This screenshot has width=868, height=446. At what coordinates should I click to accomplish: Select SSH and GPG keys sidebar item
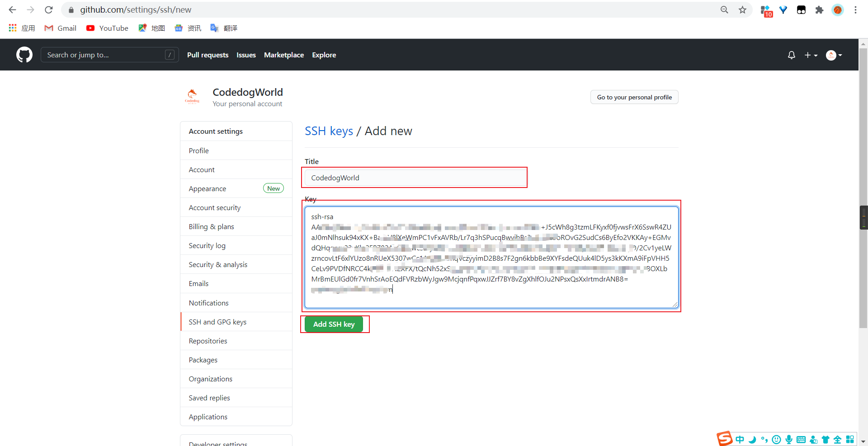pos(217,322)
